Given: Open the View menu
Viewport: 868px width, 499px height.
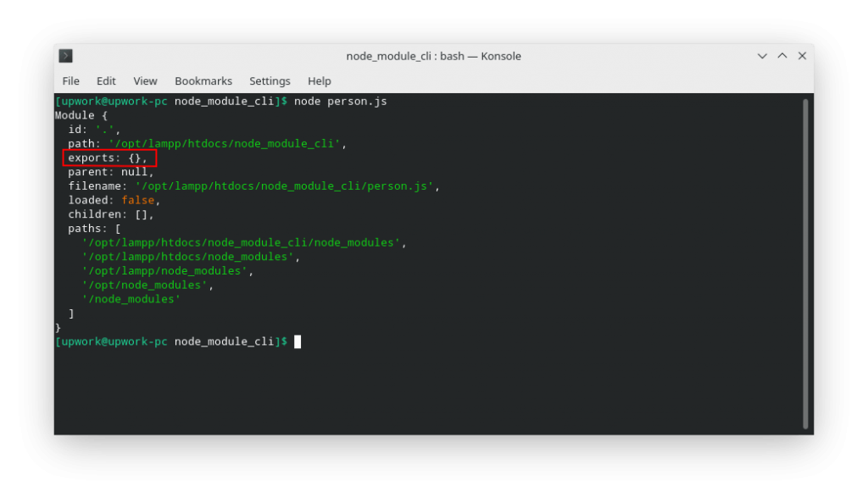Looking at the screenshot, I should (144, 80).
